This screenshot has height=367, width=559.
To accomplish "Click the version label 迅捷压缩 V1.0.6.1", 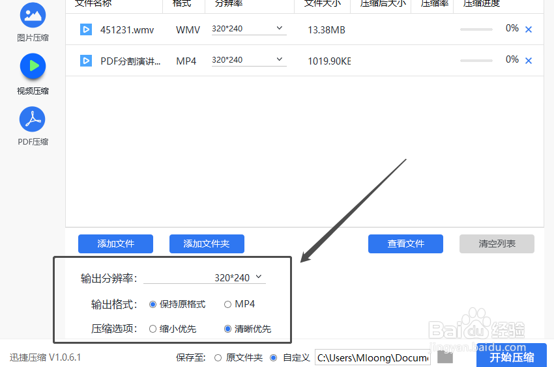I will click(x=45, y=357).
